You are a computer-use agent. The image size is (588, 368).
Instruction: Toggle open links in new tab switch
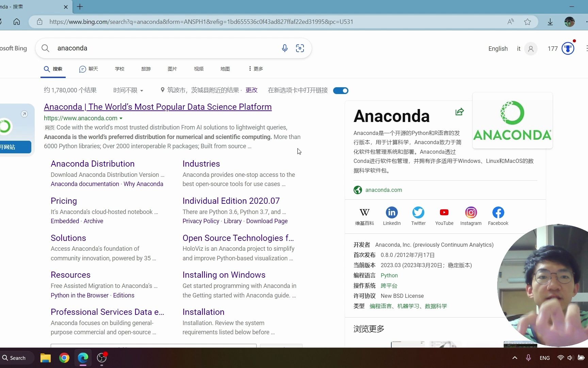341,91
